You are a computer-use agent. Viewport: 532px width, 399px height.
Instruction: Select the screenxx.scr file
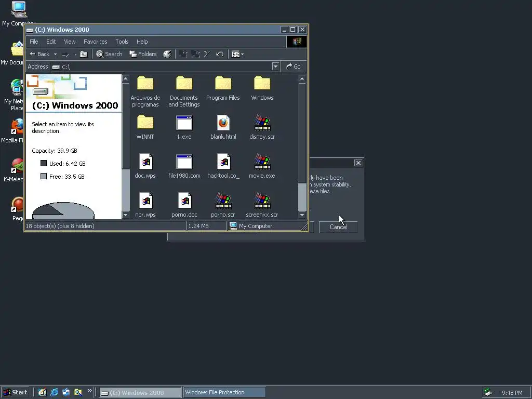262,205
